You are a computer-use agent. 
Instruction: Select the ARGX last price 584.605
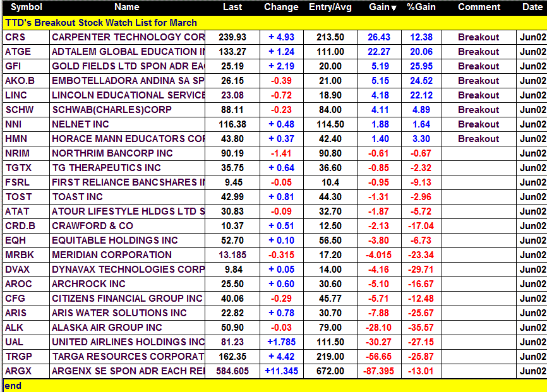(x=232, y=371)
